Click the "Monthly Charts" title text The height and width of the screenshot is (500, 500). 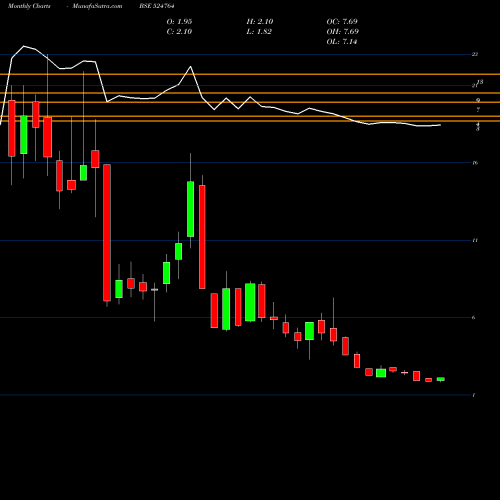[x=29, y=6]
